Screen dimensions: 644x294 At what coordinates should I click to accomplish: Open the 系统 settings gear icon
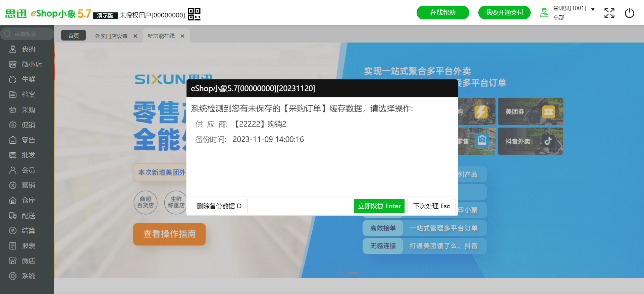click(13, 276)
